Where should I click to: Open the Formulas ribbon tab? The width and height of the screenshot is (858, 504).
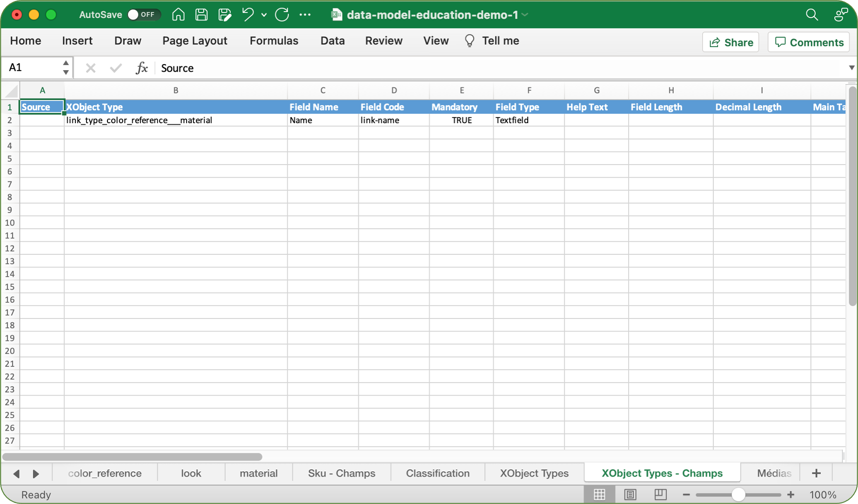[274, 41]
